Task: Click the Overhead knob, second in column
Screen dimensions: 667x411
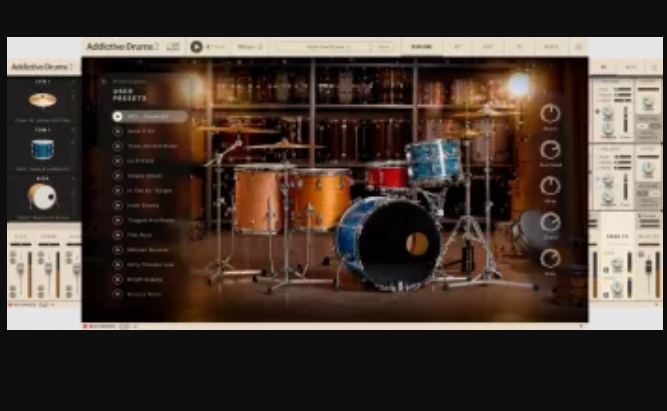Action: point(550,150)
